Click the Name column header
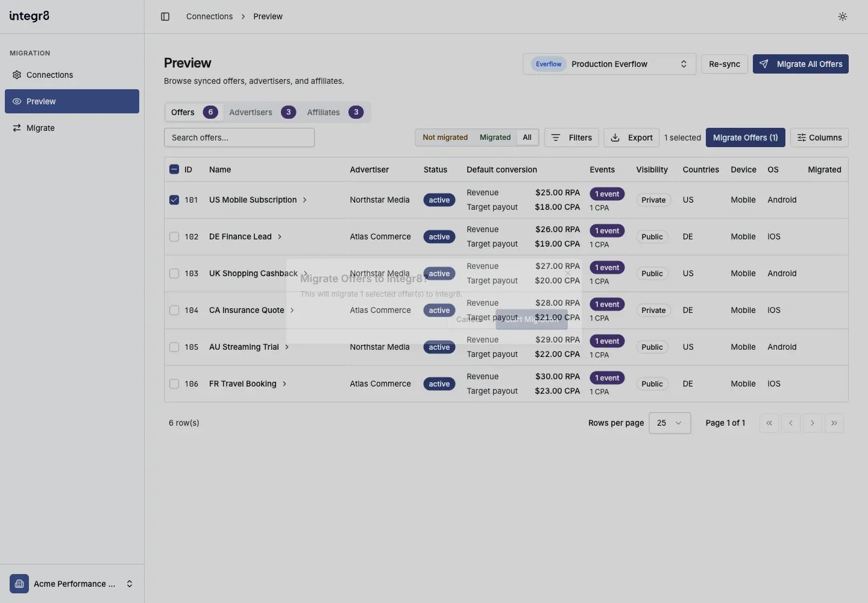The width and height of the screenshot is (868, 603). [x=220, y=169]
